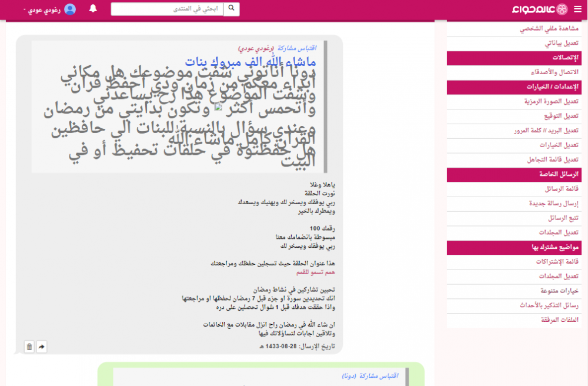Click broken image inside quoted message

point(218,107)
